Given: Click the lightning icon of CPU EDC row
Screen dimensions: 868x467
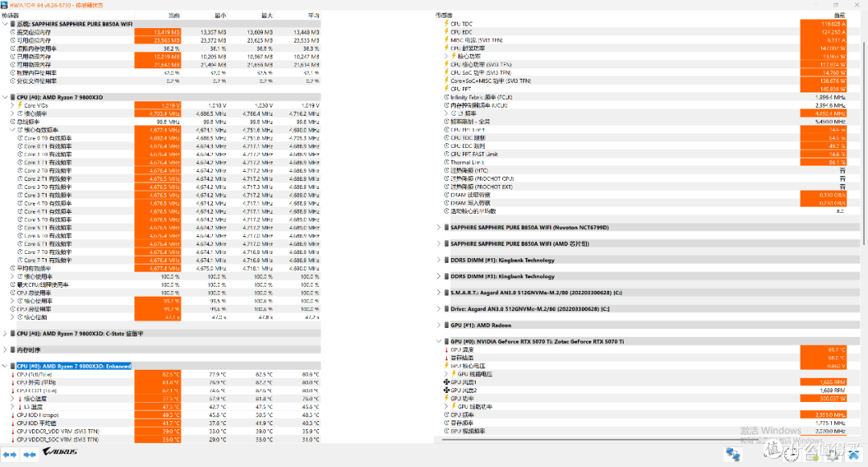Looking at the screenshot, I should coord(446,32).
